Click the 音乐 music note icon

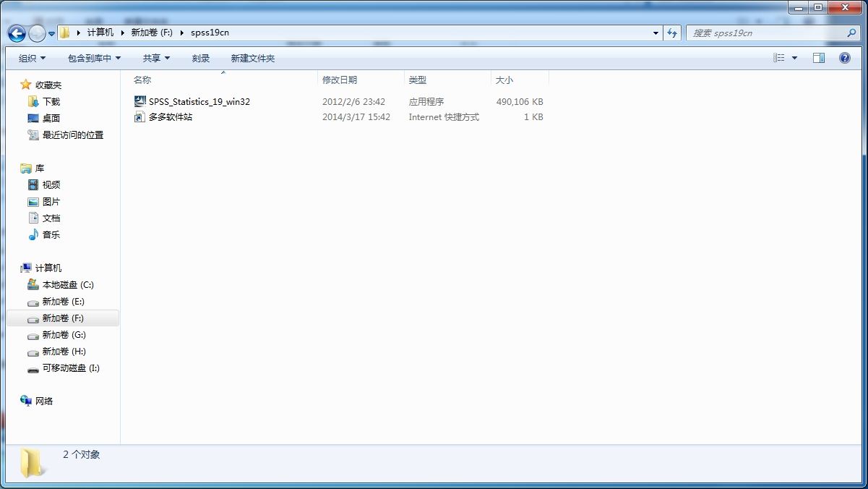point(33,234)
